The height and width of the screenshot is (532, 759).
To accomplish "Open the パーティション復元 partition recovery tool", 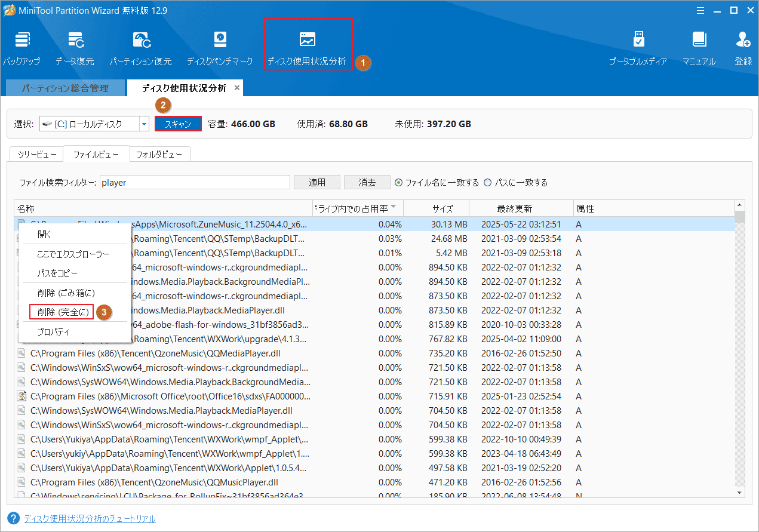I will pyautogui.click(x=140, y=48).
